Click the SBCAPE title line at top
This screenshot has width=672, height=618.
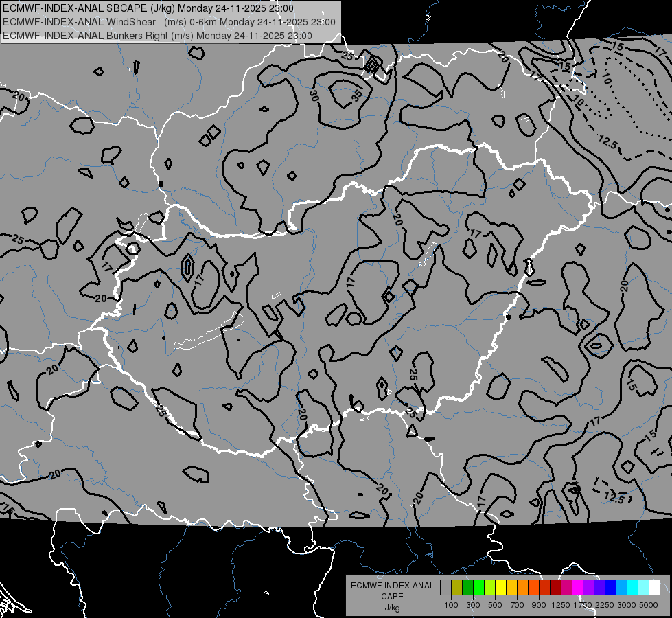[148, 8]
